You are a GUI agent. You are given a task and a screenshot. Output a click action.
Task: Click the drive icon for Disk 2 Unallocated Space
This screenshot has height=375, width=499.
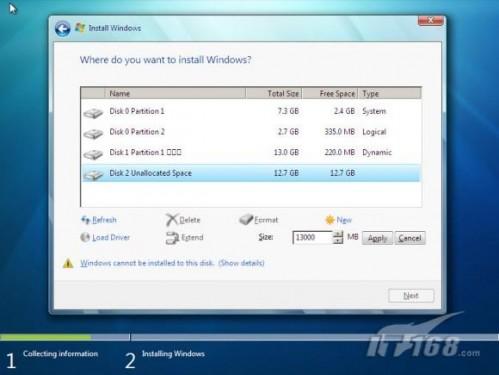coord(93,175)
